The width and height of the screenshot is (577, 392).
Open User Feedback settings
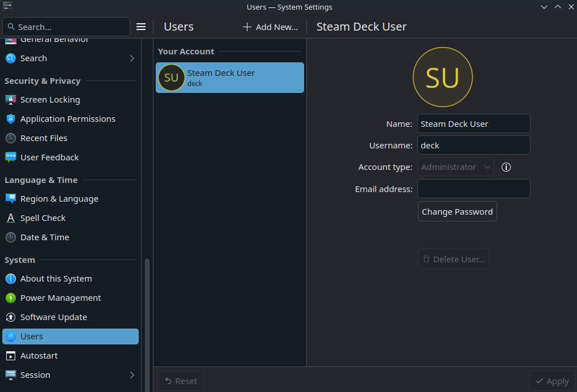[x=70, y=157]
